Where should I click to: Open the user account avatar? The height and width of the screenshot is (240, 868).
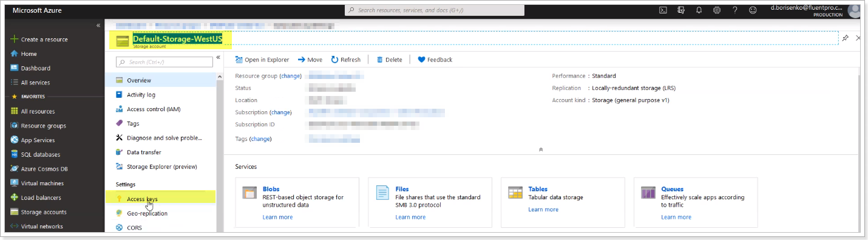(855, 10)
